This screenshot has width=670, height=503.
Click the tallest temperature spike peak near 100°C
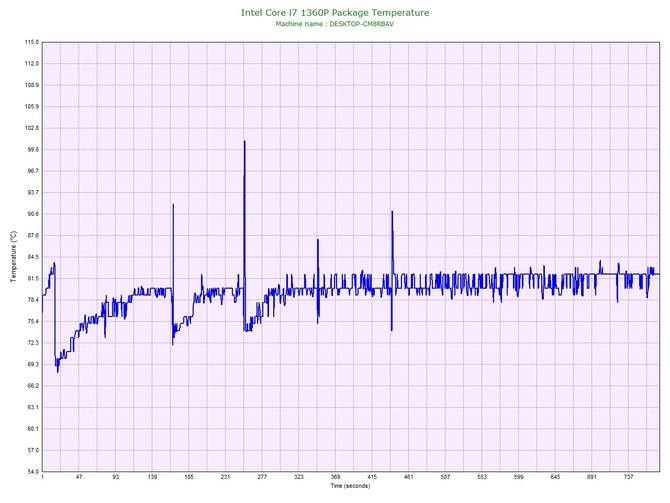[244, 141]
